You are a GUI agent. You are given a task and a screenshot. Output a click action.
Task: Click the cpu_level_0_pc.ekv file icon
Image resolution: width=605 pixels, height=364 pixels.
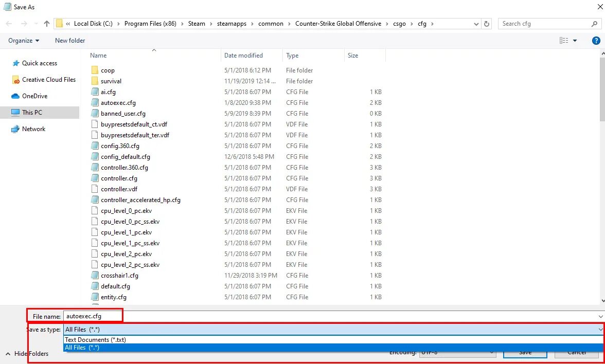click(95, 211)
